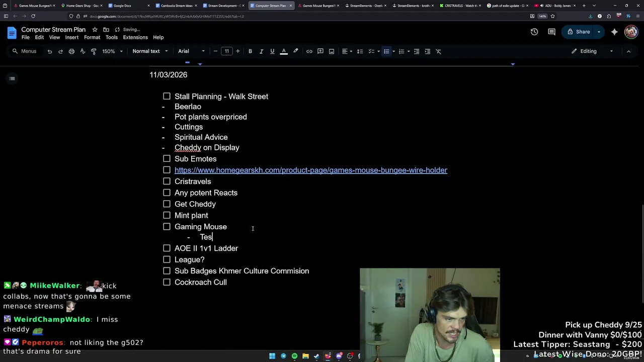The width and height of the screenshot is (644, 362).
Task: Open the zoom level 150% dropdown
Action: (112, 51)
